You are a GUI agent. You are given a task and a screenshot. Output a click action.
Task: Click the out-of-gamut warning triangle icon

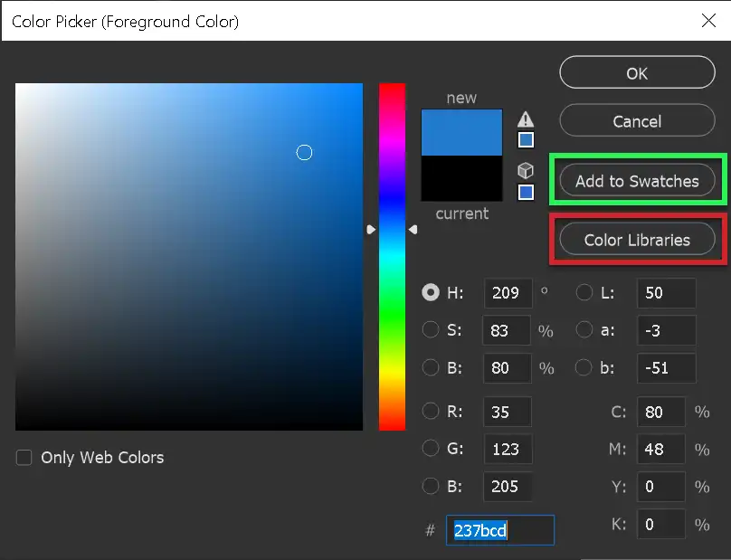[x=526, y=119]
